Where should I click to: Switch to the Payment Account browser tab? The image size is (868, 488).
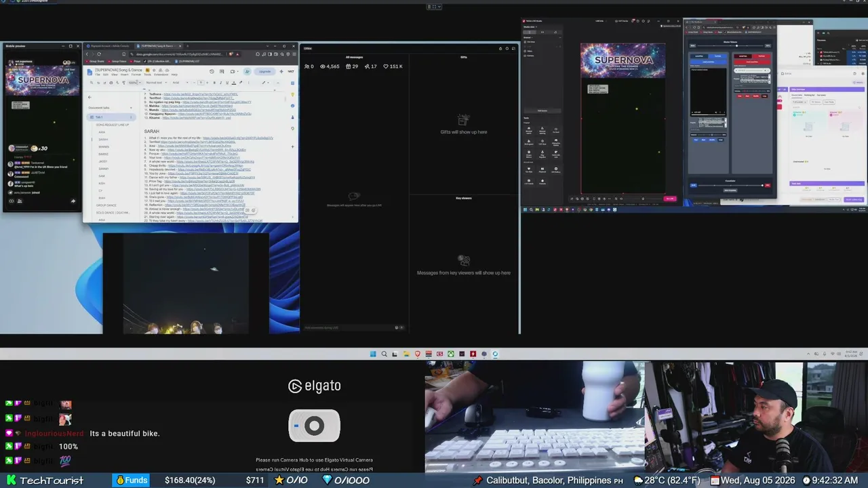click(x=109, y=46)
